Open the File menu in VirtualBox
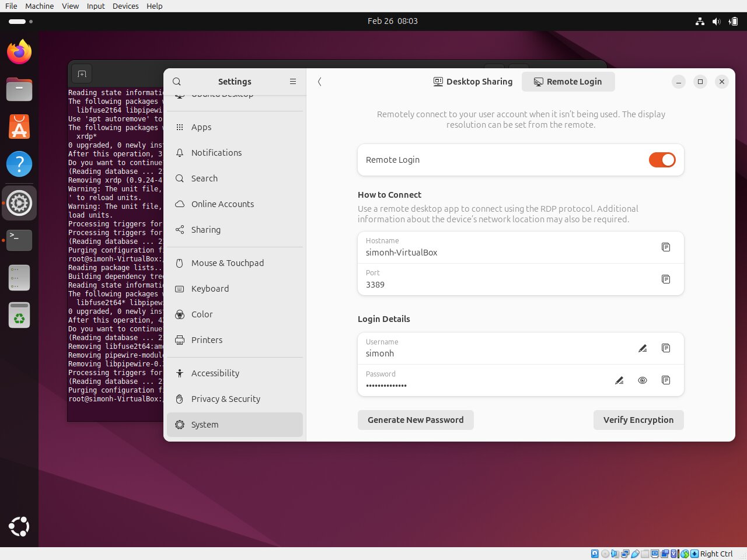The image size is (747, 560). point(11,6)
